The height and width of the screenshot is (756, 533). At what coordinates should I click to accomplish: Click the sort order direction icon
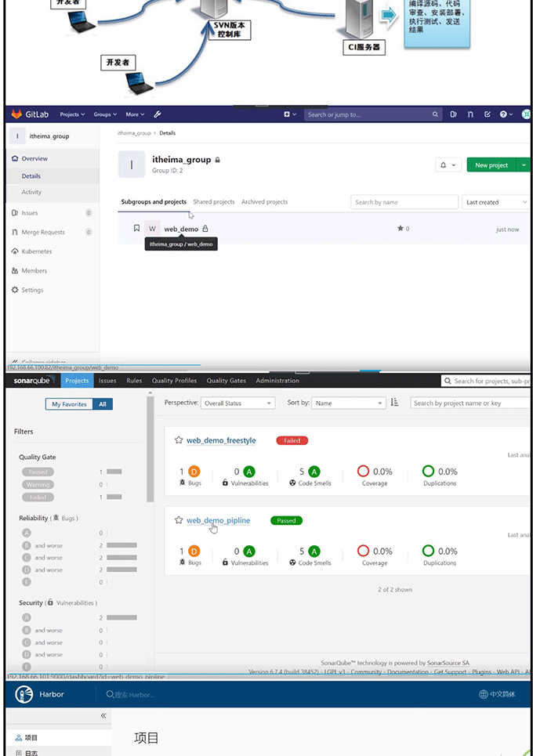point(394,403)
